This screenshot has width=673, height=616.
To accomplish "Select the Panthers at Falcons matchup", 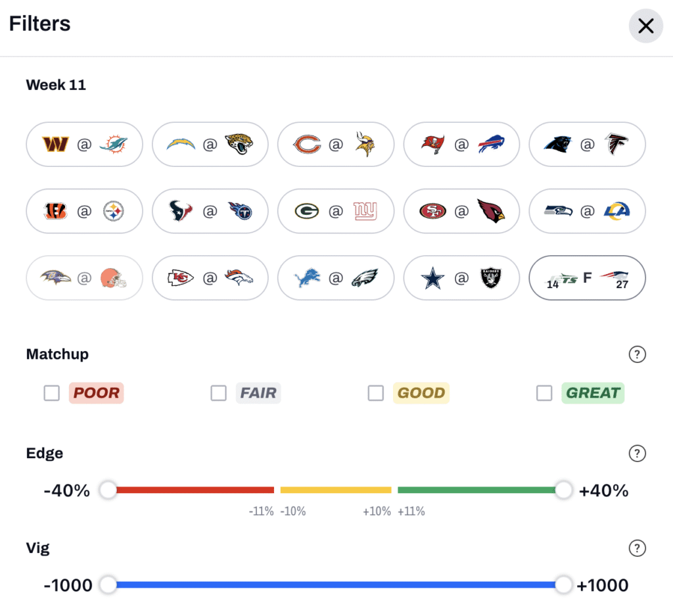I will (587, 144).
